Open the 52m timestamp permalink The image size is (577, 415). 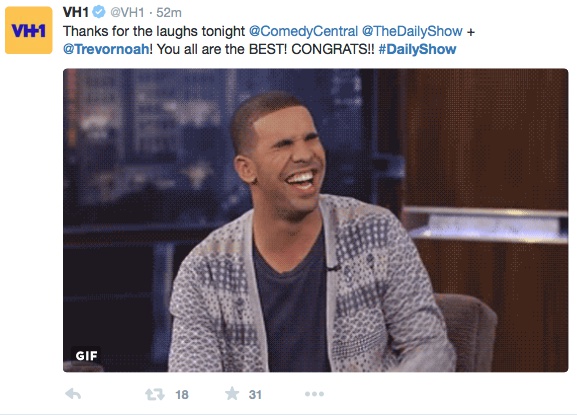point(169,13)
